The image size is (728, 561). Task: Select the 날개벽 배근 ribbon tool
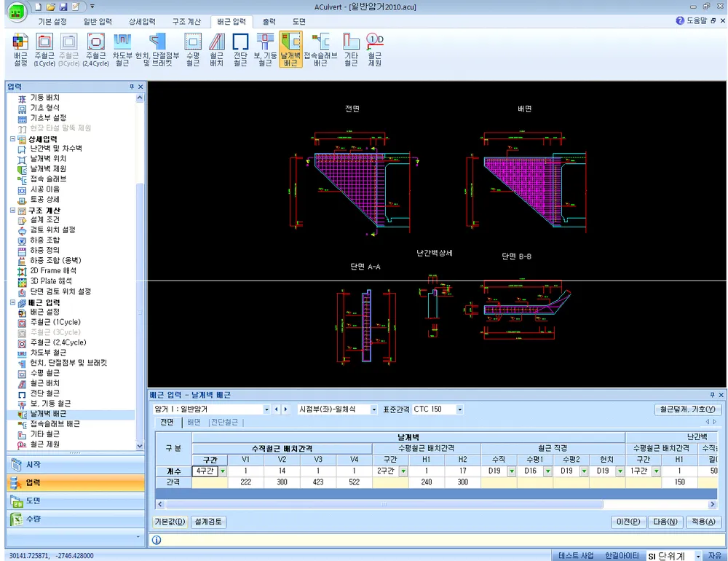tap(290, 50)
